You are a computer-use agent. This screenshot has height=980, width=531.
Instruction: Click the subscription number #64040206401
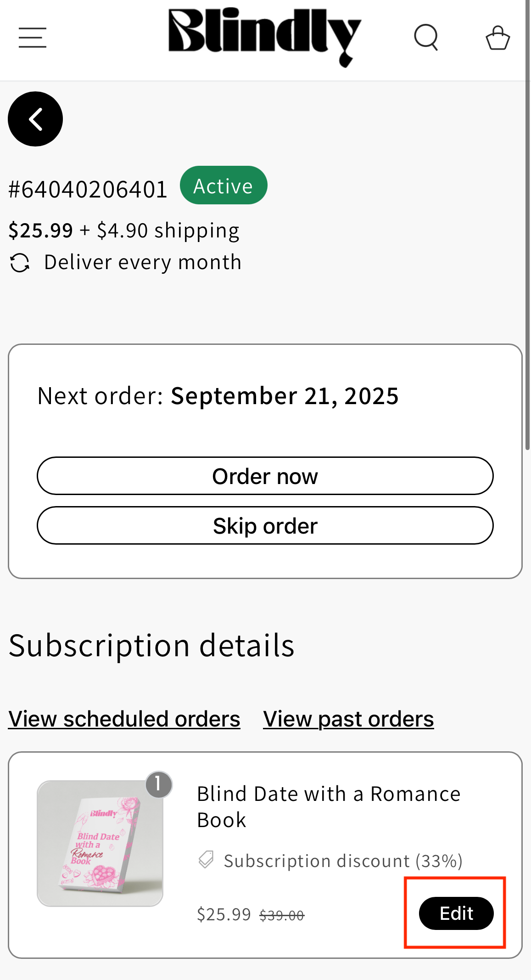point(88,189)
